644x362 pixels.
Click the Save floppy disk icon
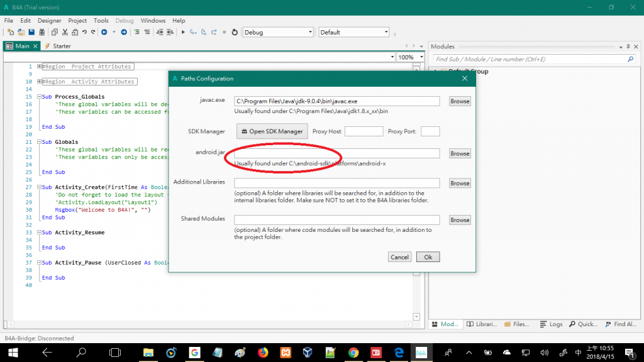point(31,32)
